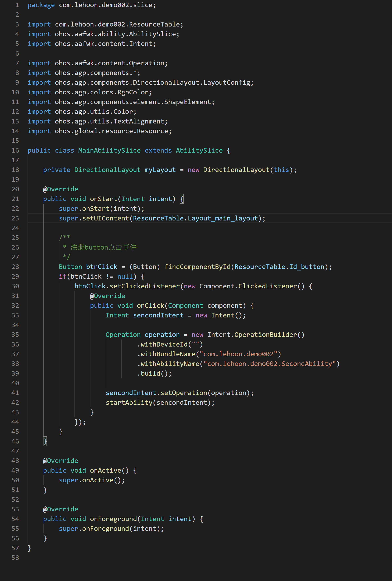Click line number 46 in the gutter
Viewport: 392px width, 581px height.
pyautogui.click(x=15, y=442)
